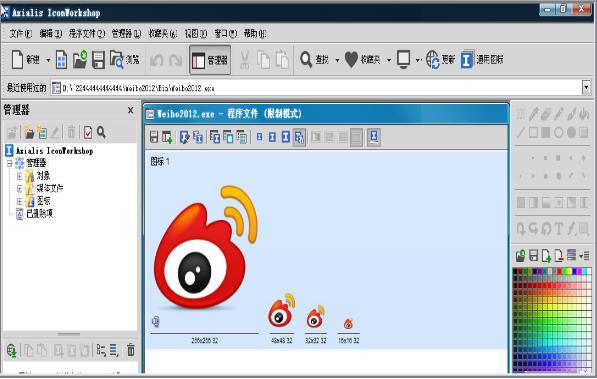Click the new file-list icon in Librarian toolbar
The image size is (597, 379).
coord(42,132)
